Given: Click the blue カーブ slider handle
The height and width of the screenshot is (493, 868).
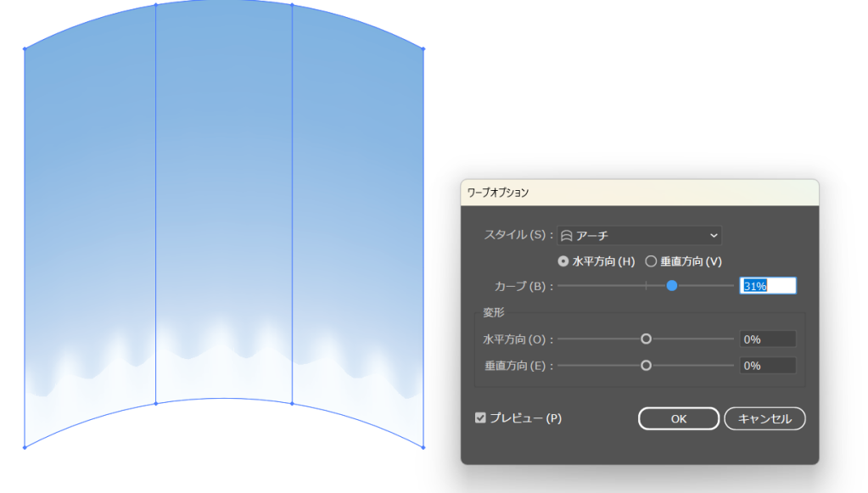Looking at the screenshot, I should coord(671,286).
